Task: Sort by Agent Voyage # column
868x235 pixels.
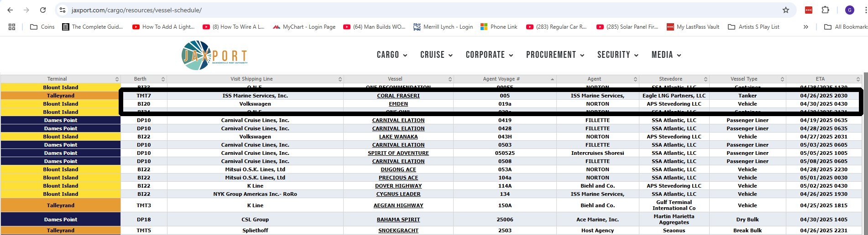Action: point(505,79)
